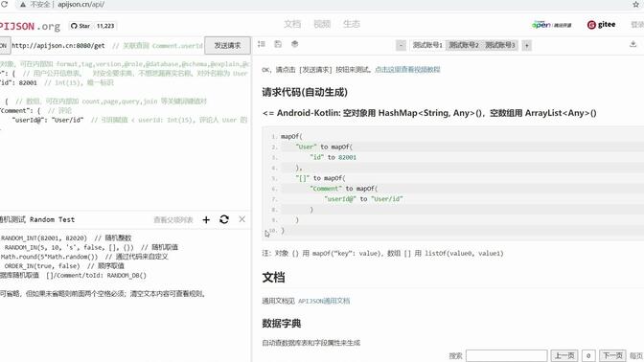Switch to the 测试账号3 tab
The image size is (644, 362).
pyautogui.click(x=500, y=45)
